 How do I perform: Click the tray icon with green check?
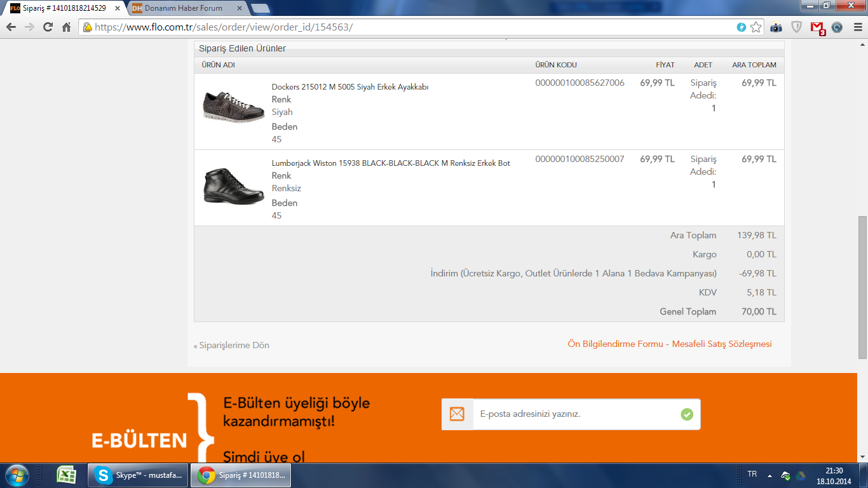[x=786, y=475]
